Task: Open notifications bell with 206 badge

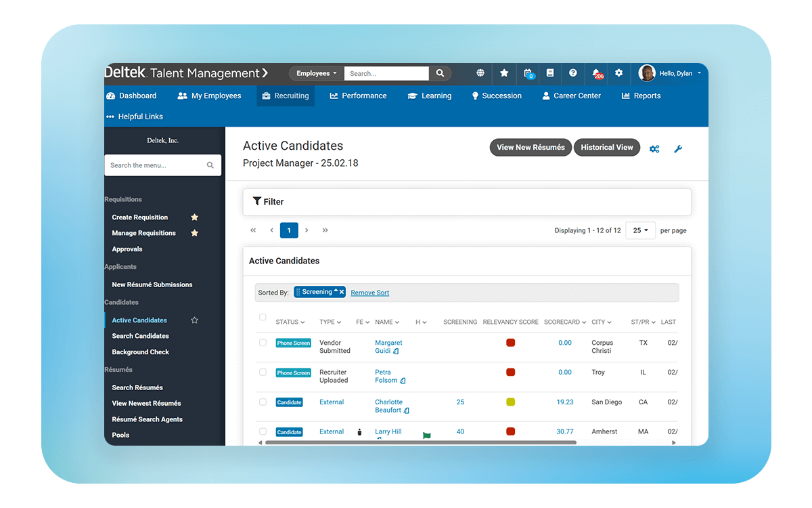Action: point(596,73)
